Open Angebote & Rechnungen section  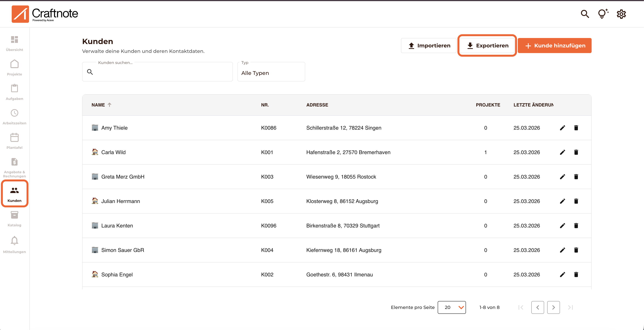coord(15,167)
